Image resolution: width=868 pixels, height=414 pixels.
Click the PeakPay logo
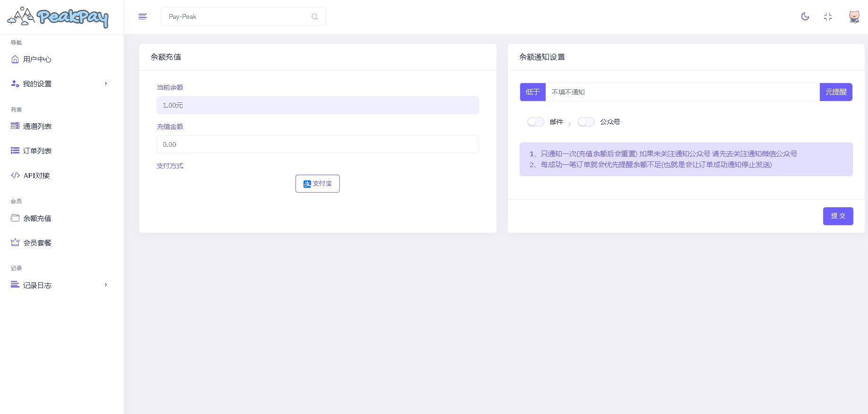tap(58, 17)
